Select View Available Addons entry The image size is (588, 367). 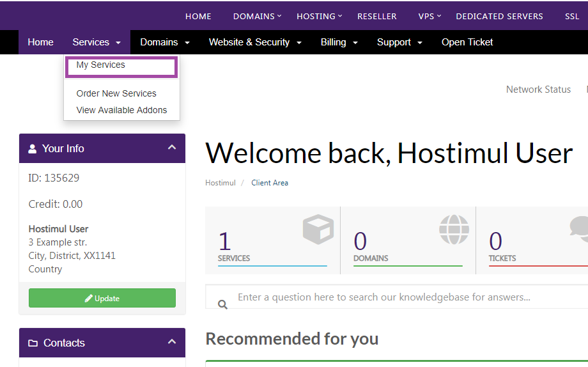click(x=121, y=110)
